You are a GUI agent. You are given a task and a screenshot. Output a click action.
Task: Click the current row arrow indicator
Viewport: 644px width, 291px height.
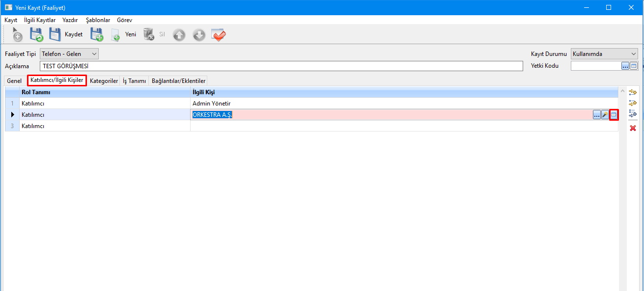12,114
